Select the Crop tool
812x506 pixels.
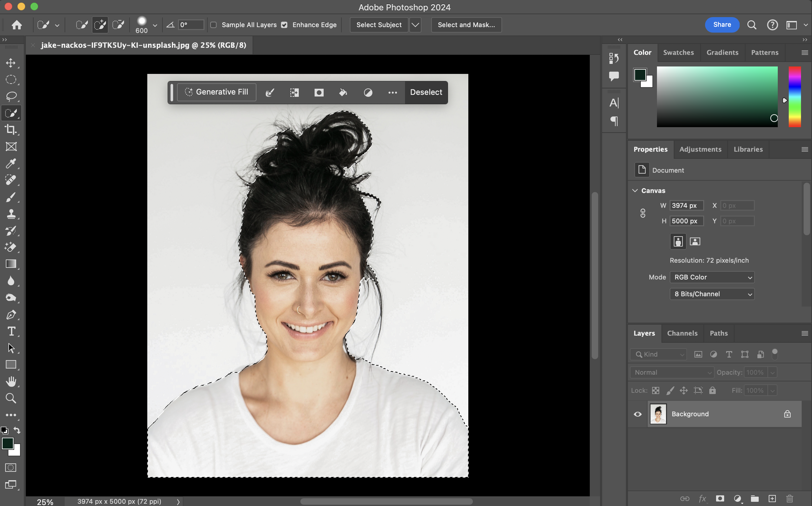11,130
